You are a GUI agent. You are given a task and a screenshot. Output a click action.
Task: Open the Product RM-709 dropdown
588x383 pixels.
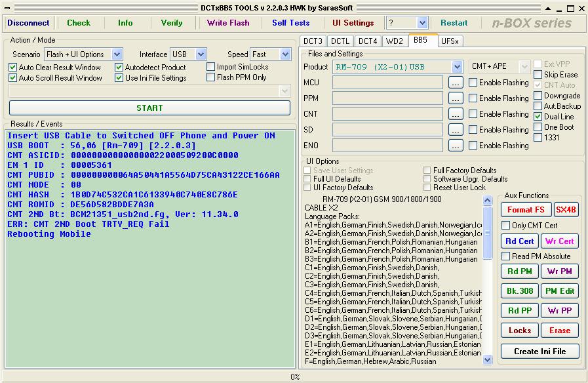tap(457, 67)
